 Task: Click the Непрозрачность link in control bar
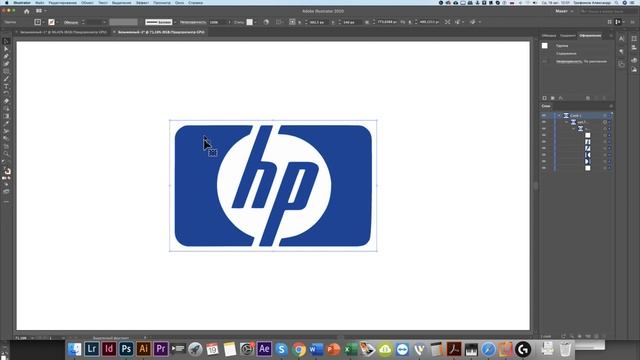coord(193,22)
